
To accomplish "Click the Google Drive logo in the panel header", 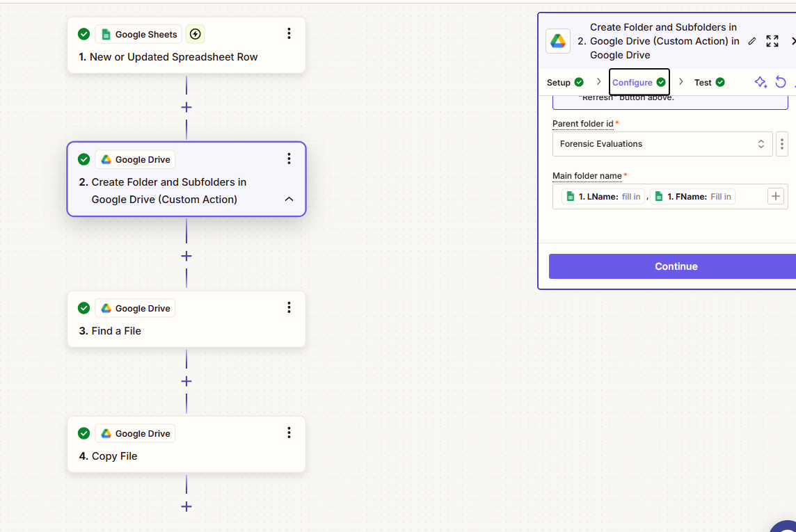I will 558,41.
